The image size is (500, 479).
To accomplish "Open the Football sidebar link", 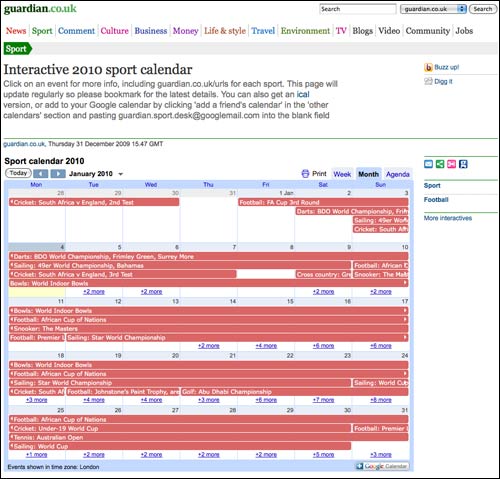I will click(436, 200).
